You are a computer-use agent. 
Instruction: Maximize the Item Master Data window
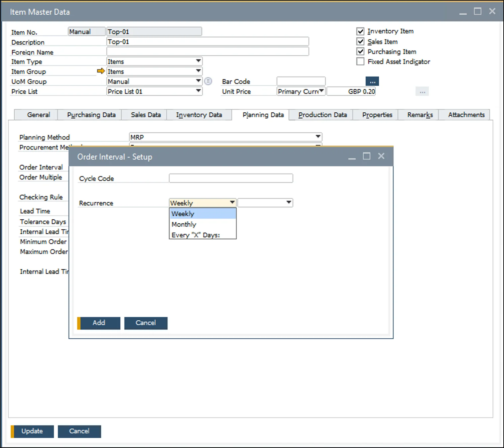477,12
